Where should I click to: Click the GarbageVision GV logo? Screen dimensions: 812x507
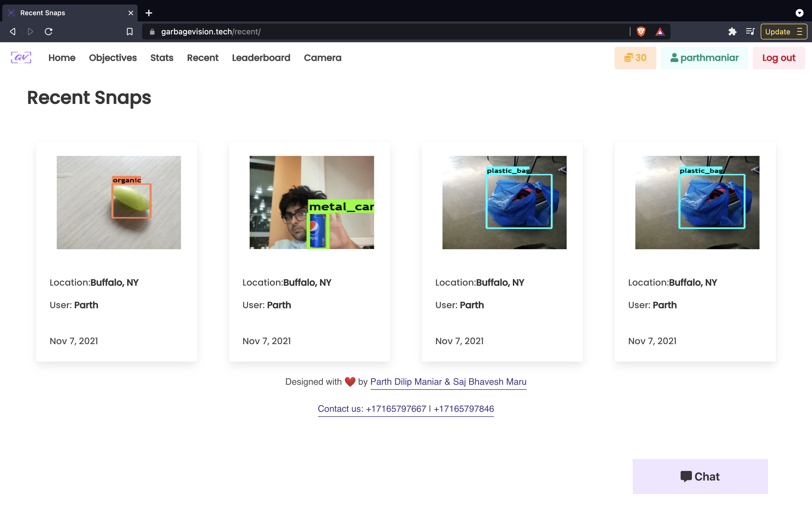point(21,58)
